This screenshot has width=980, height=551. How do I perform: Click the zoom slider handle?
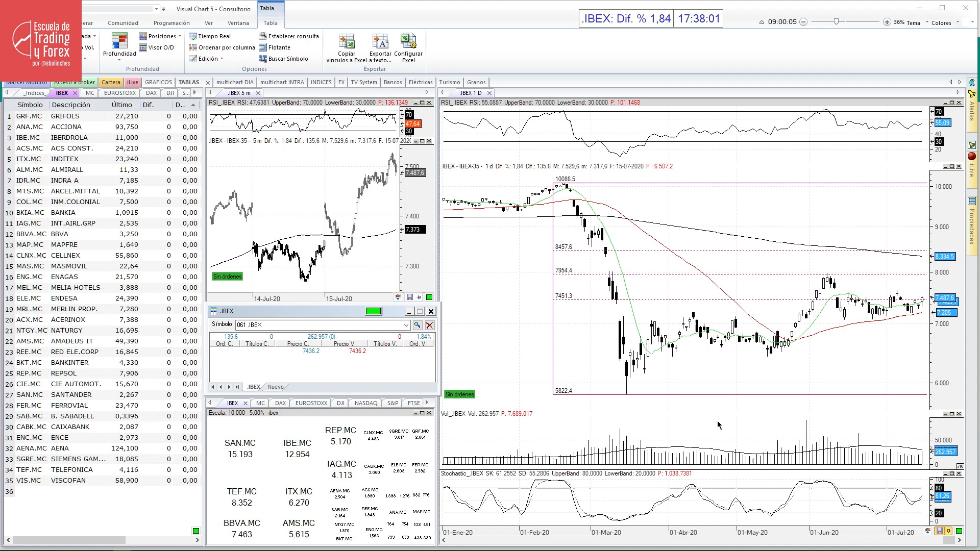pos(837,22)
